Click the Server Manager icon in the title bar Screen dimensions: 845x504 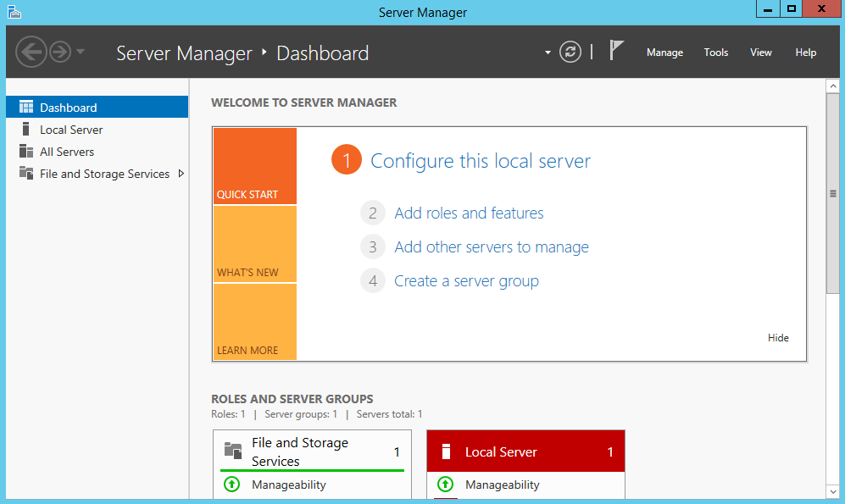(x=14, y=12)
